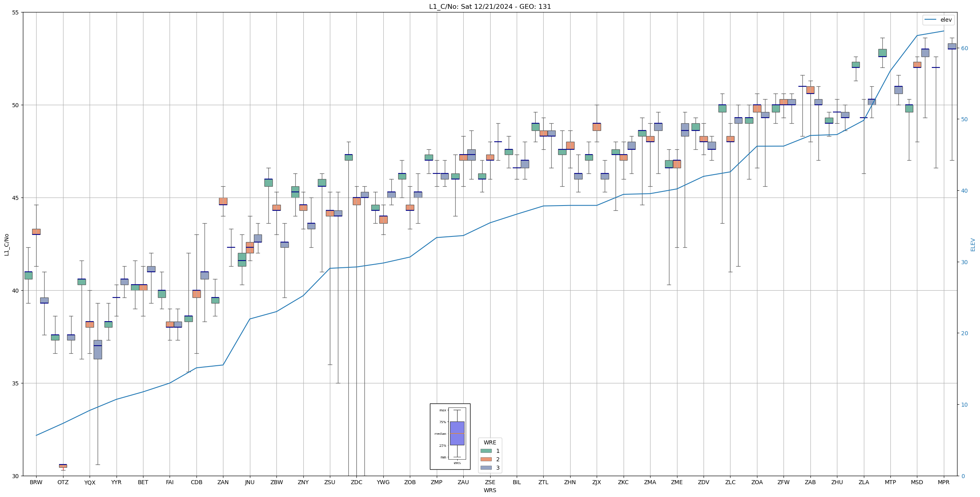The width and height of the screenshot is (980, 497).
Task: Click the WRS x-axis title
Action: 490,490
